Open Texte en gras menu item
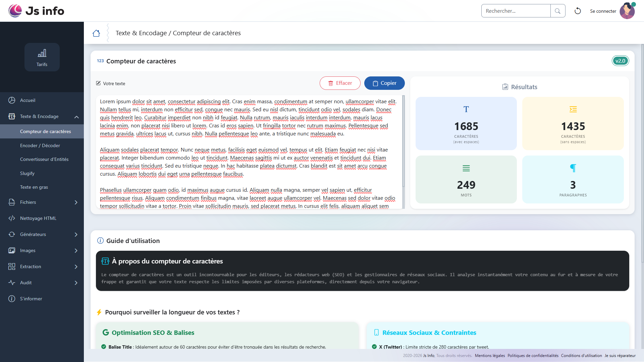The height and width of the screenshot is (362, 644). (42, 187)
